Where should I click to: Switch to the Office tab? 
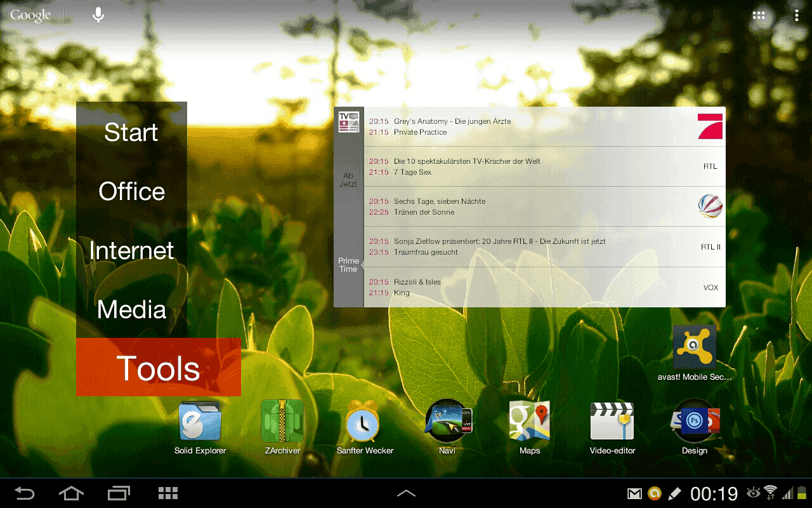coord(131,191)
